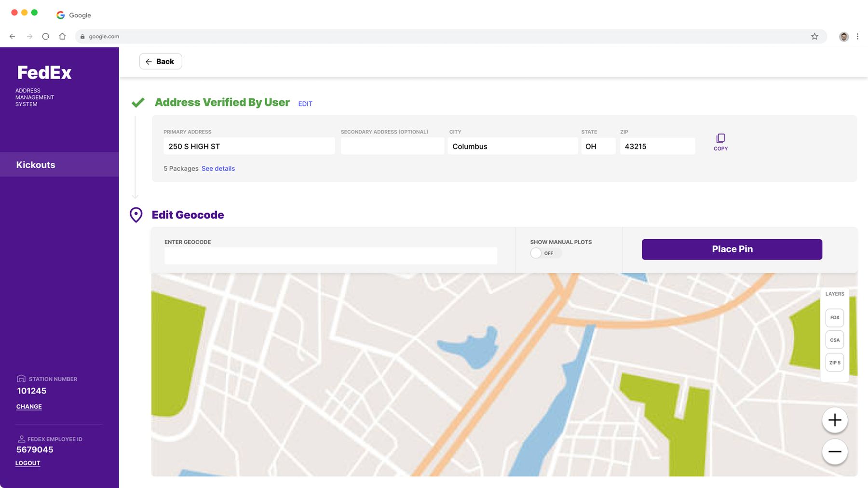The image size is (868, 488).
Task: Click the FedEx logo
Action: click(44, 72)
